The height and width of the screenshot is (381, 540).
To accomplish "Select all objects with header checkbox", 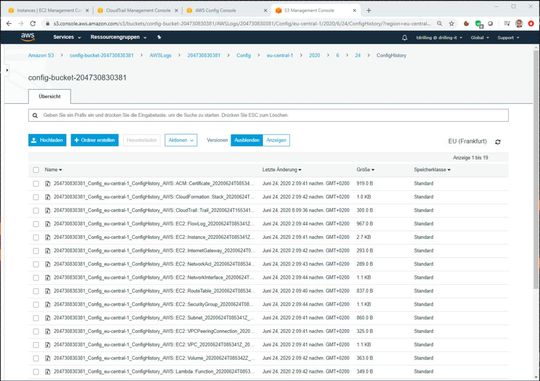I will 36,170.
